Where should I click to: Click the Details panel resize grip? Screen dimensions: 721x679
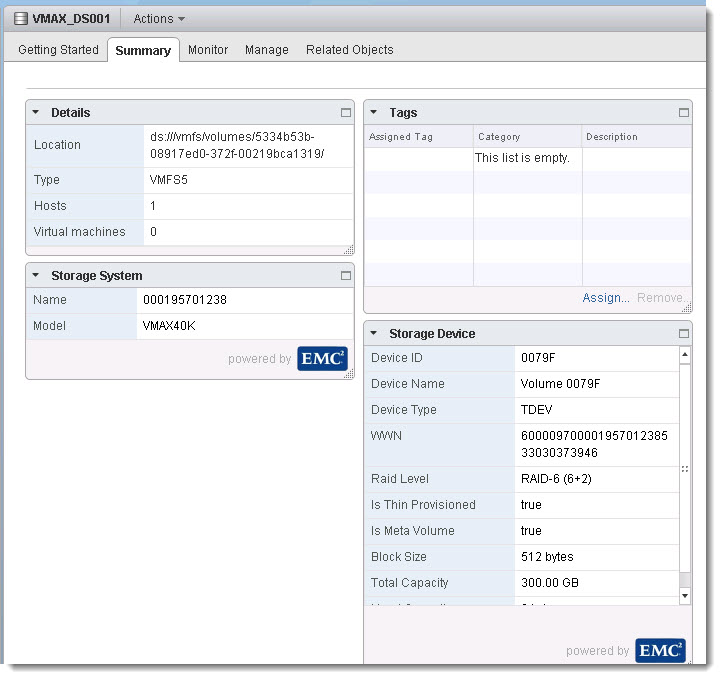349,250
